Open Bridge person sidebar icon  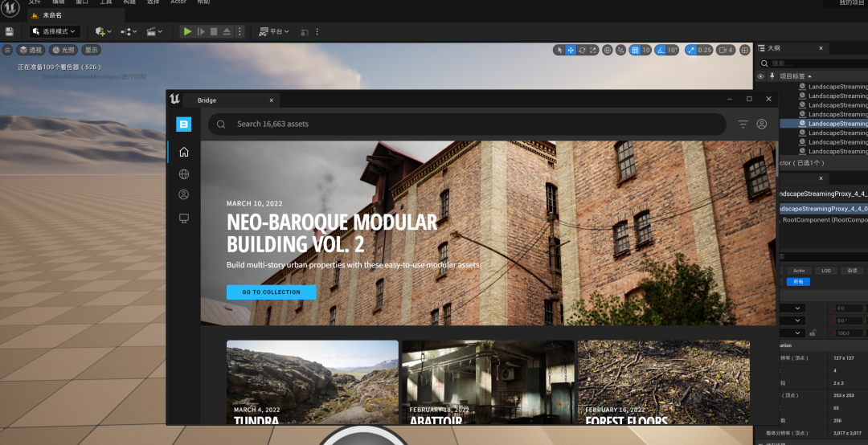pyautogui.click(x=184, y=195)
